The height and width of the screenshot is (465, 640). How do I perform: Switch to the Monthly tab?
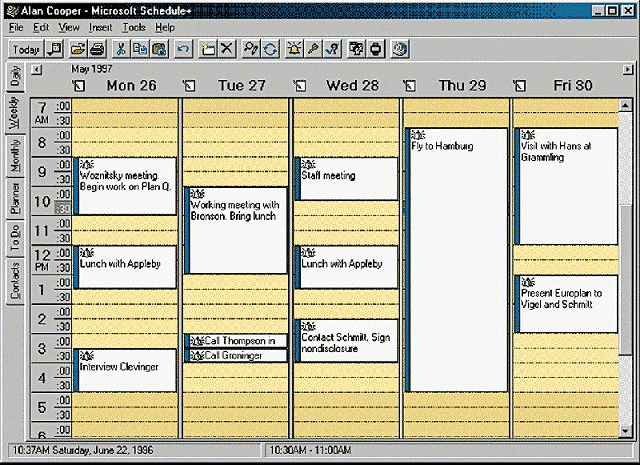14,155
